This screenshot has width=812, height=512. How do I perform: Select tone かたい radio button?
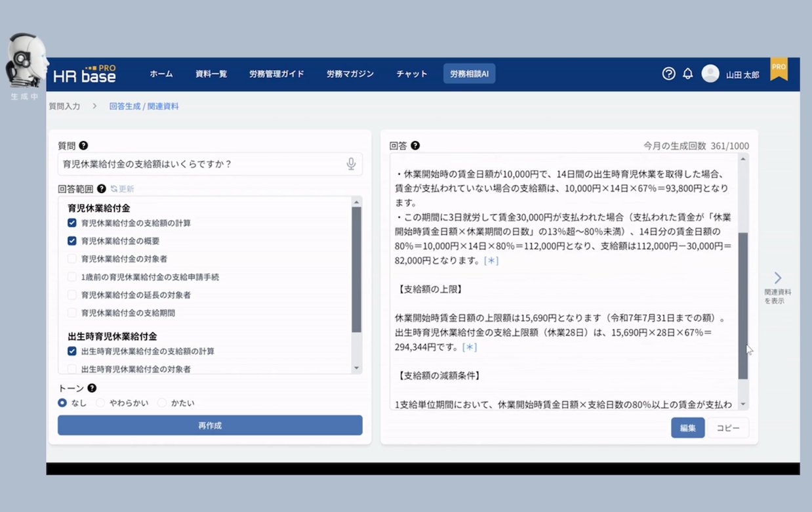pos(162,403)
